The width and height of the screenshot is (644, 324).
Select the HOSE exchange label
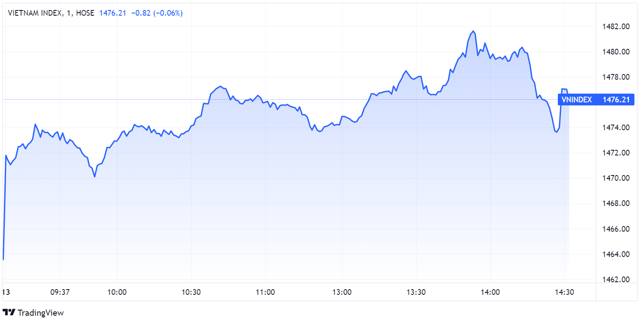(x=85, y=13)
